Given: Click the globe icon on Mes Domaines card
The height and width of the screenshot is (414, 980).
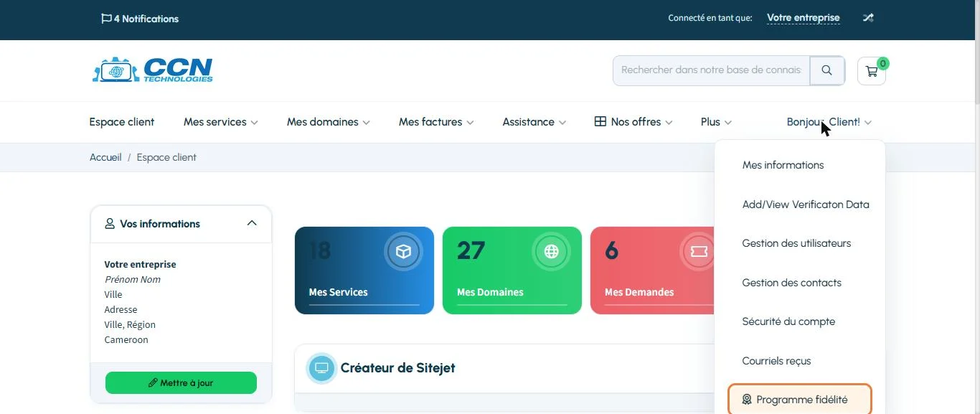Looking at the screenshot, I should tap(551, 252).
